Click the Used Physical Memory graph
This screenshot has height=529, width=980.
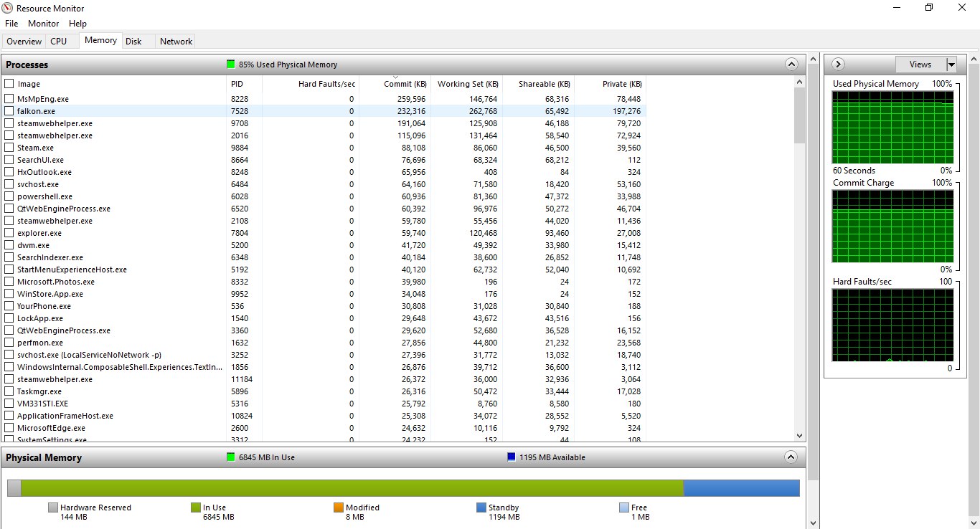click(893, 127)
